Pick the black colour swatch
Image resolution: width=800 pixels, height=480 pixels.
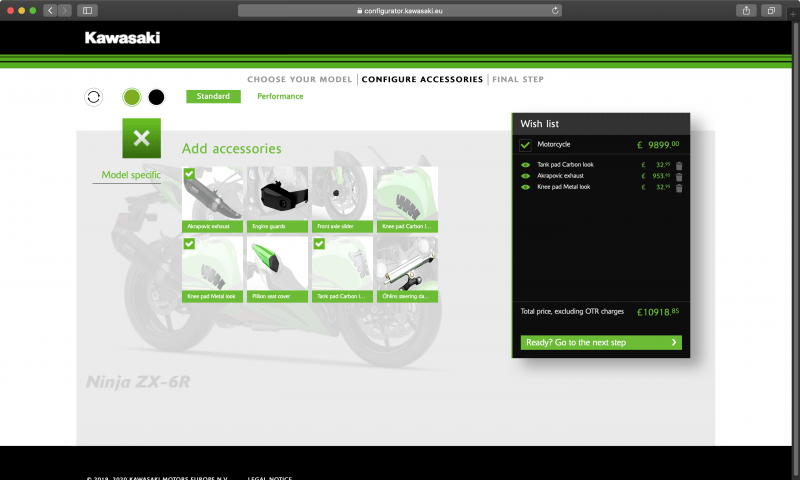pos(156,97)
